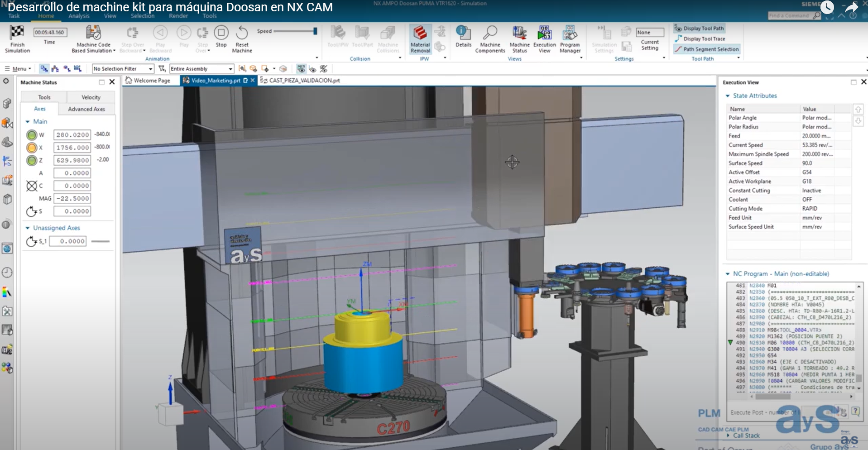Select the Reset Machine icon
868x450 pixels.
pos(242,38)
